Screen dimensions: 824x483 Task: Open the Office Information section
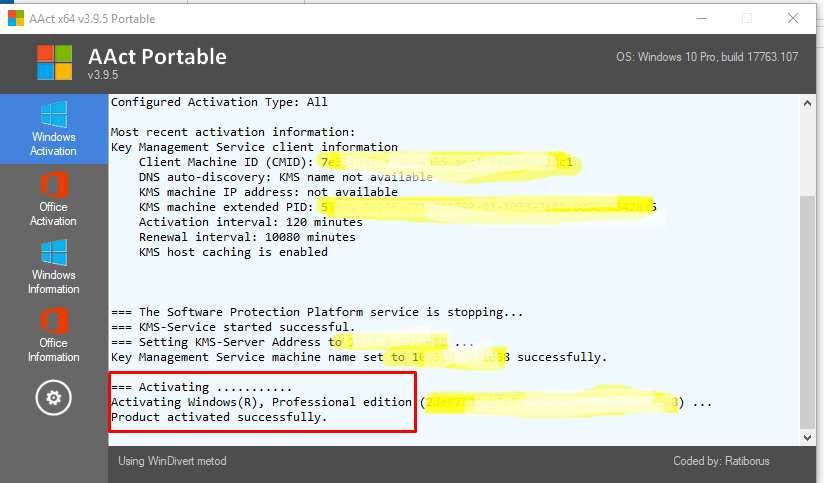[54, 335]
